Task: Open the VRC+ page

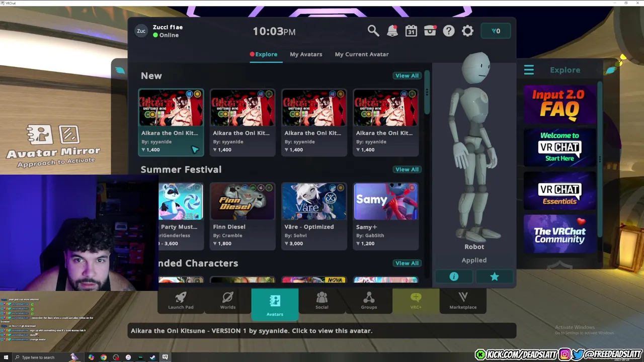Action: tap(416, 301)
